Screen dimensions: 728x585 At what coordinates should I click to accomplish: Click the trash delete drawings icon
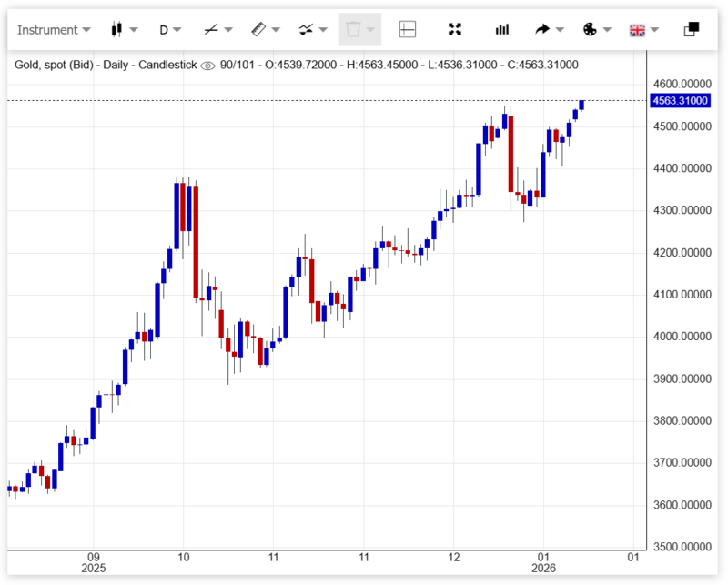(x=353, y=29)
